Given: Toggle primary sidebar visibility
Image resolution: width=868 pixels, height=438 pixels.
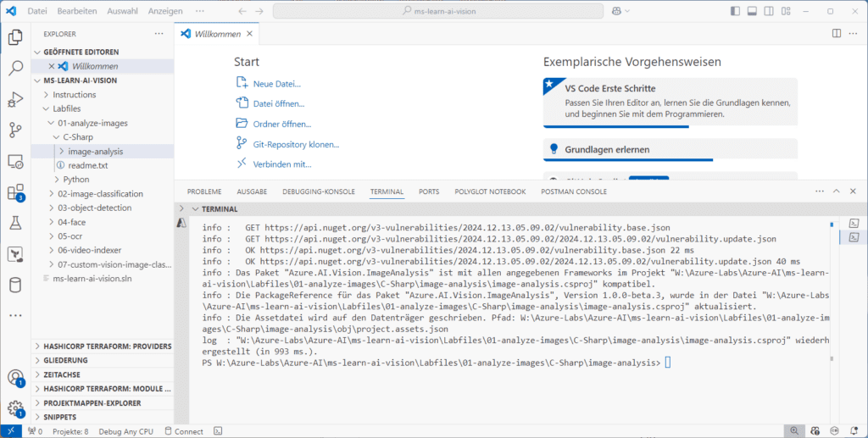Looking at the screenshot, I should tap(735, 11).
